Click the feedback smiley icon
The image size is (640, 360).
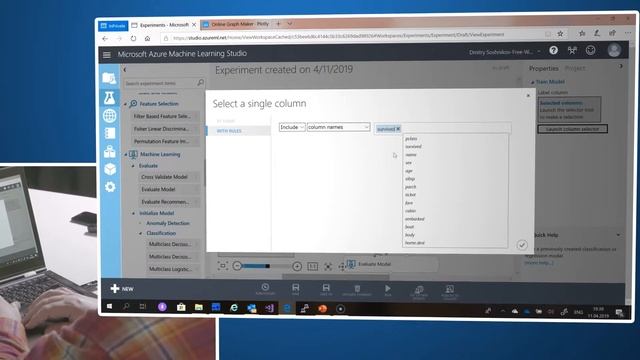[x=590, y=50]
